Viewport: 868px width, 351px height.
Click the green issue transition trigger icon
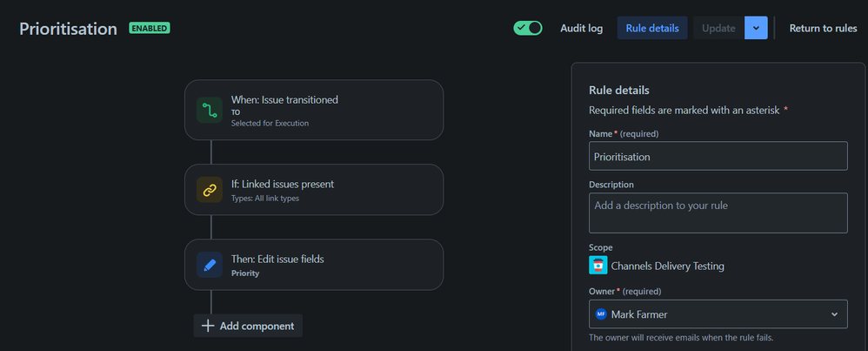210,110
